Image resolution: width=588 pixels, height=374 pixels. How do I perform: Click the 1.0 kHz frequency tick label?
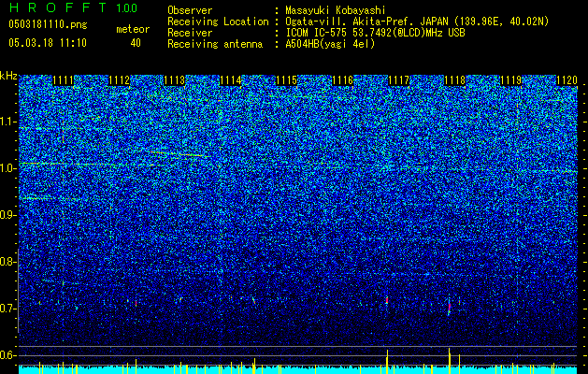click(7, 168)
